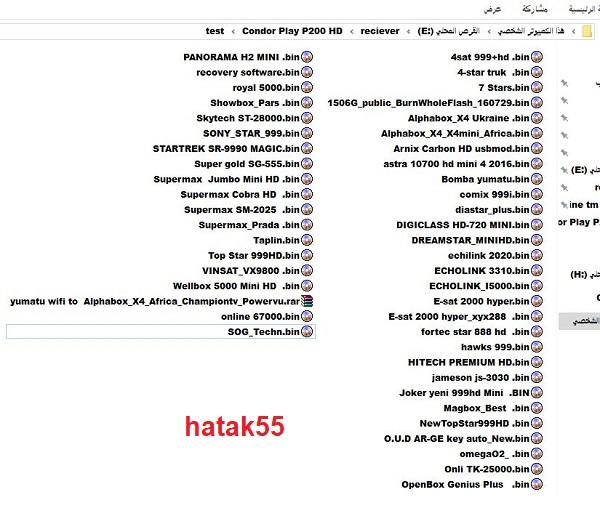Select the Taplin.bin file name
This screenshot has width=600, height=508.
point(276,240)
